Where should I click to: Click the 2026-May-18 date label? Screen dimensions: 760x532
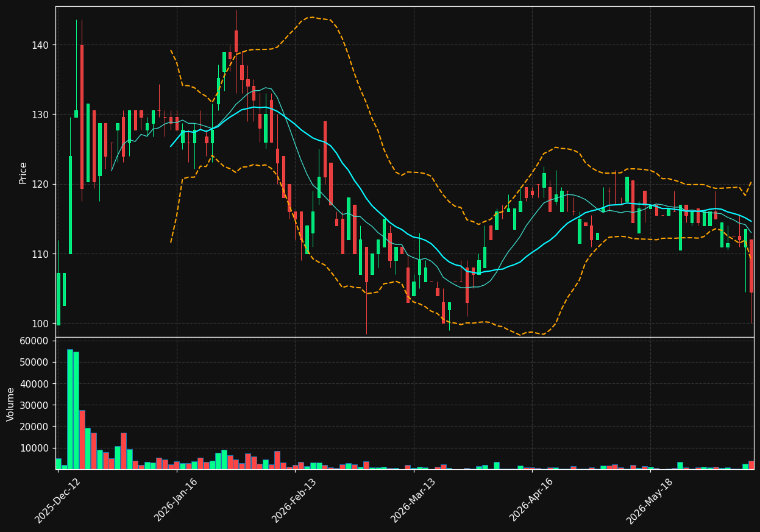point(650,500)
